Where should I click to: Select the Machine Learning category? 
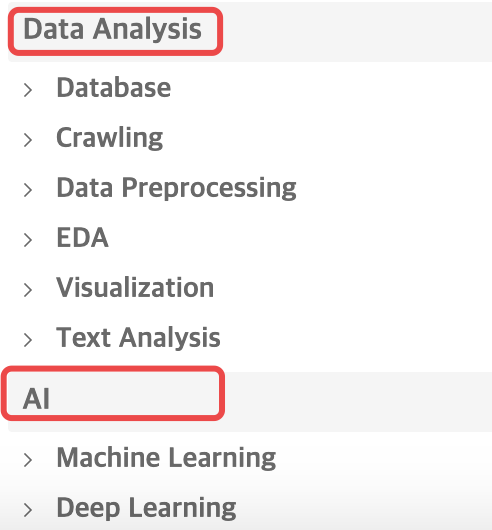pos(167,458)
